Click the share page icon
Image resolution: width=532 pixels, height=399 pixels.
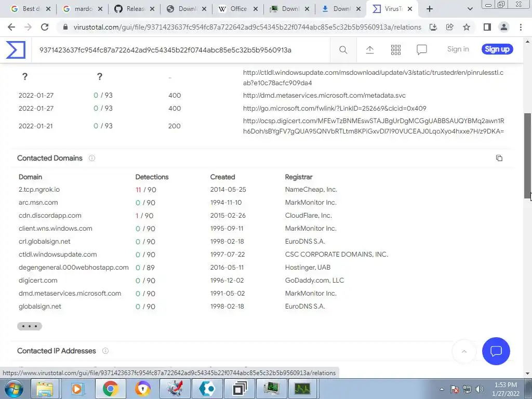pos(450,27)
